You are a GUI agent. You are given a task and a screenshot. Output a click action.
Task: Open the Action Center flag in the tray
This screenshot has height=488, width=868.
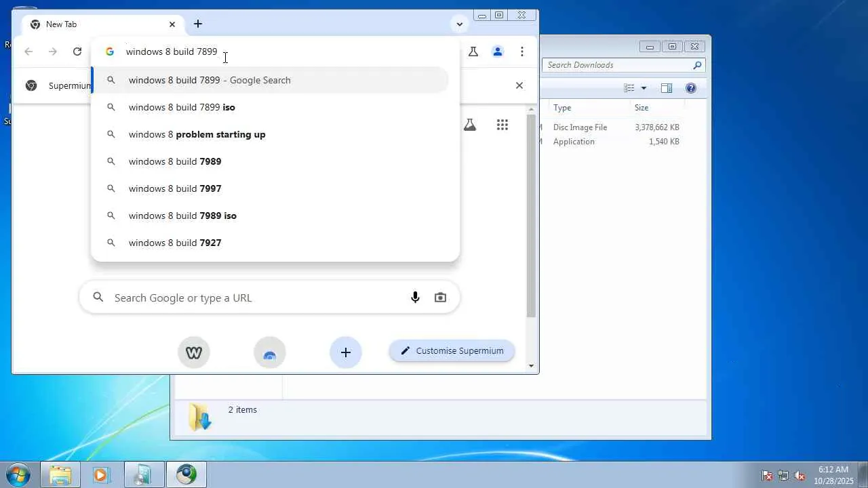click(x=767, y=475)
